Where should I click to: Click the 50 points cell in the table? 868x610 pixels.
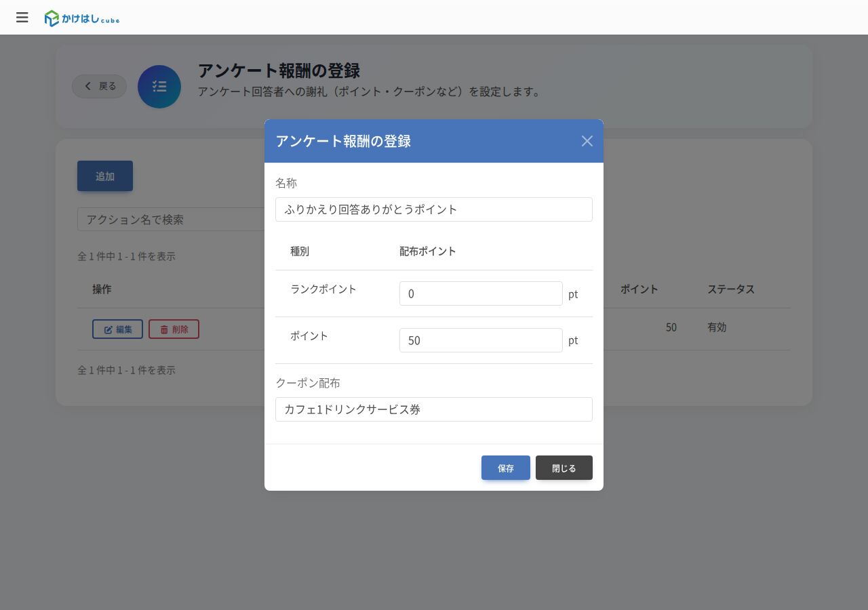[x=671, y=327]
